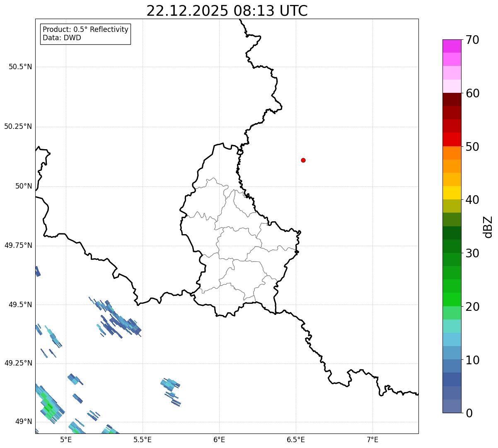Click the red radar site marker

tap(303, 160)
